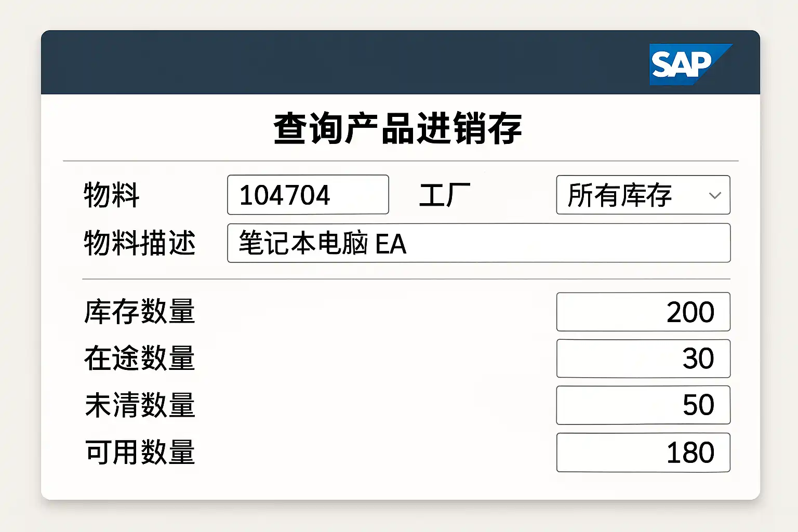
Task: Select the 可用数量 field showing 180
Action: [x=643, y=453]
